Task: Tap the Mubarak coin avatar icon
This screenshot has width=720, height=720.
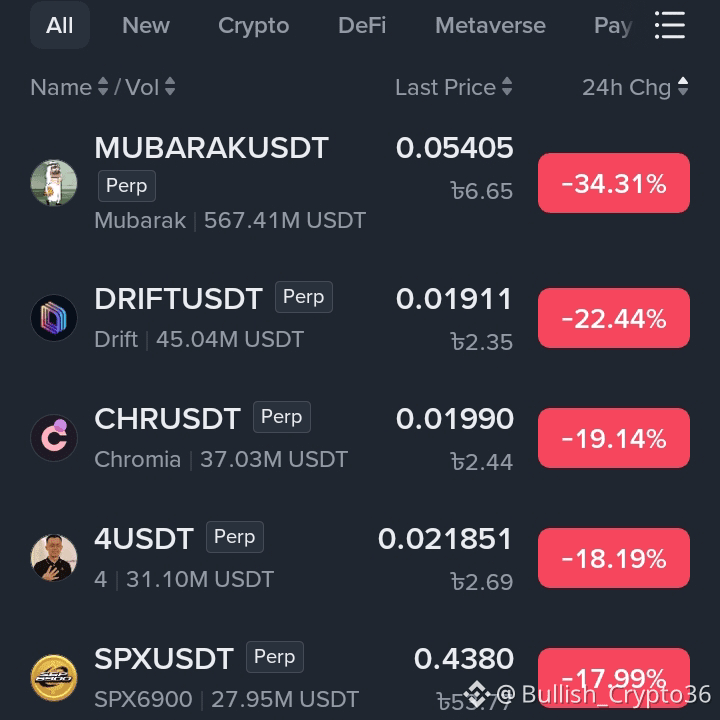Action: 54,183
